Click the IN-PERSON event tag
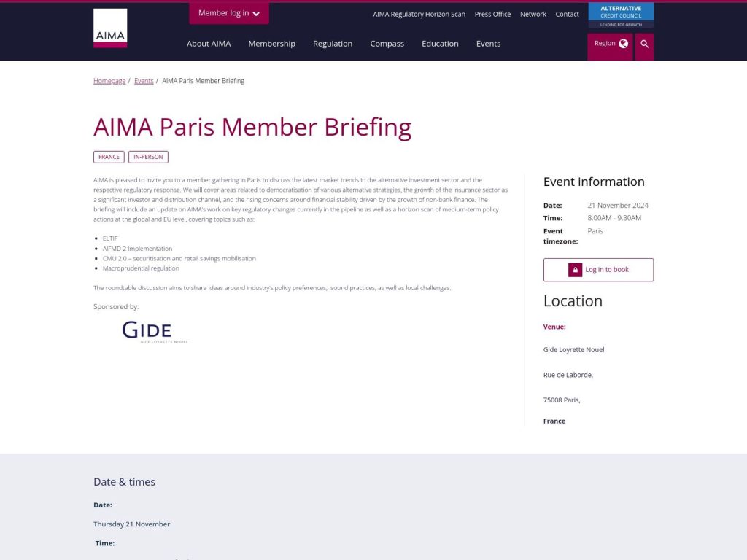 pos(148,156)
